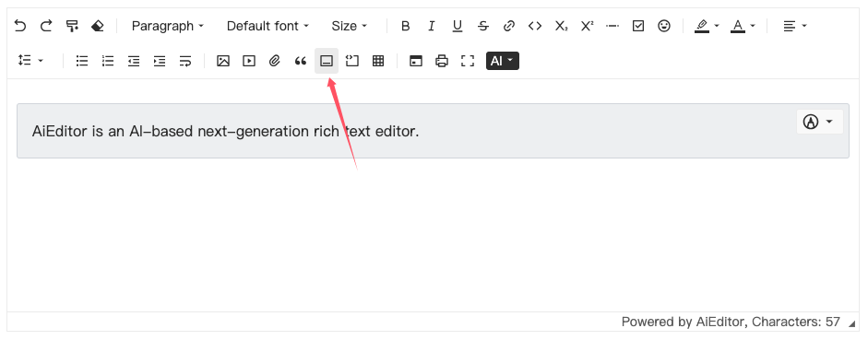
Task: Click the format painter icon
Action: pos(72,26)
